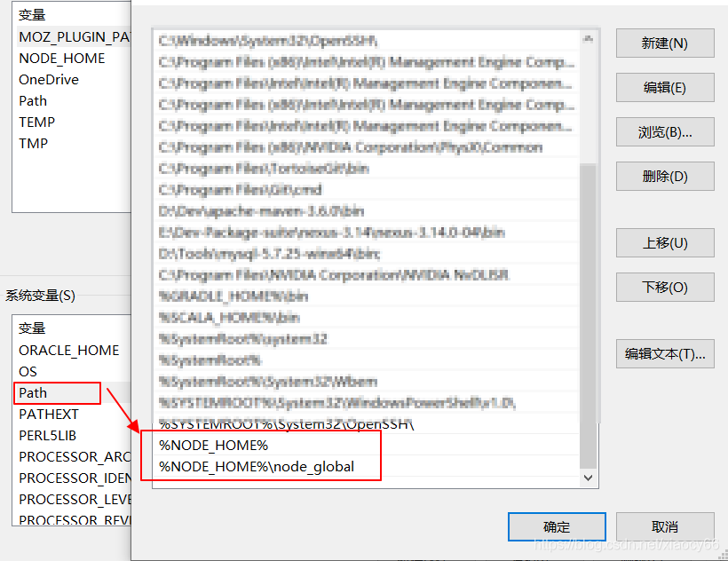This screenshot has width=728, height=561.
Task: Click the path list scrollbar thumb
Action: click(x=589, y=315)
